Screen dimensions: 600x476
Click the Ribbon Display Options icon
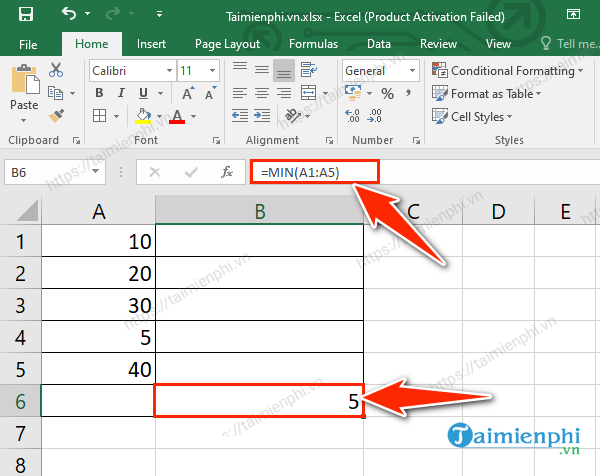pyautogui.click(x=573, y=15)
